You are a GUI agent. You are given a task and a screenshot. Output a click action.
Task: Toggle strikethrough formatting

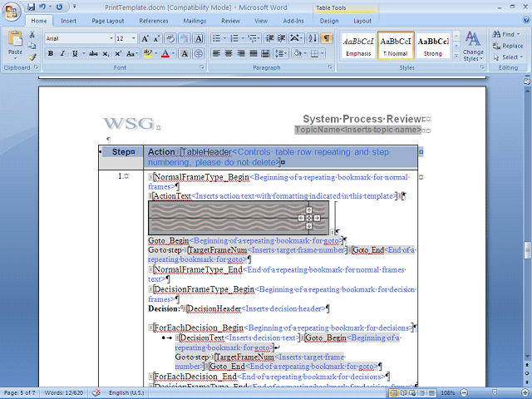tap(93, 53)
